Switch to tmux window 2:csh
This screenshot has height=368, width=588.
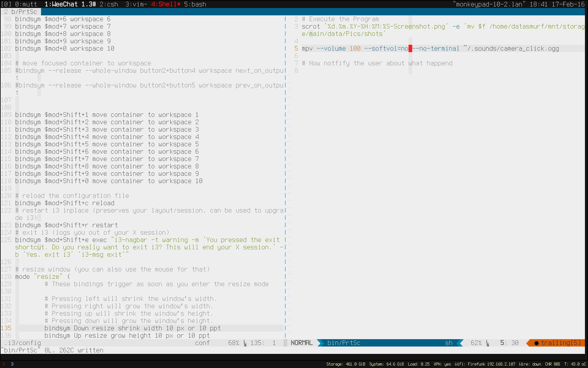[109, 4]
